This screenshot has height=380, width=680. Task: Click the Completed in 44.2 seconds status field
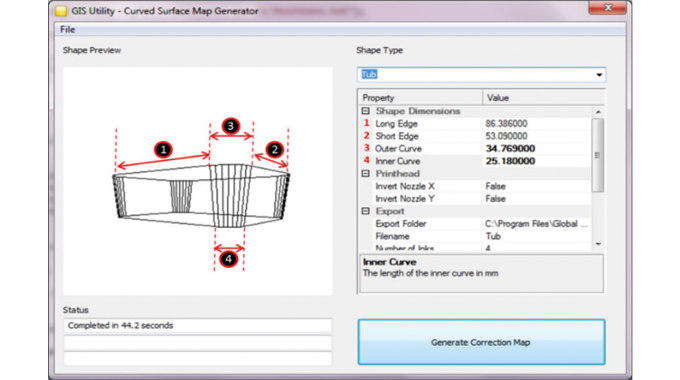[x=198, y=326]
